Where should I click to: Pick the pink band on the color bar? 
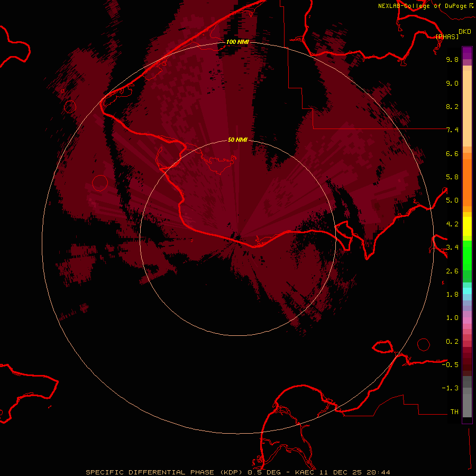click(467, 321)
